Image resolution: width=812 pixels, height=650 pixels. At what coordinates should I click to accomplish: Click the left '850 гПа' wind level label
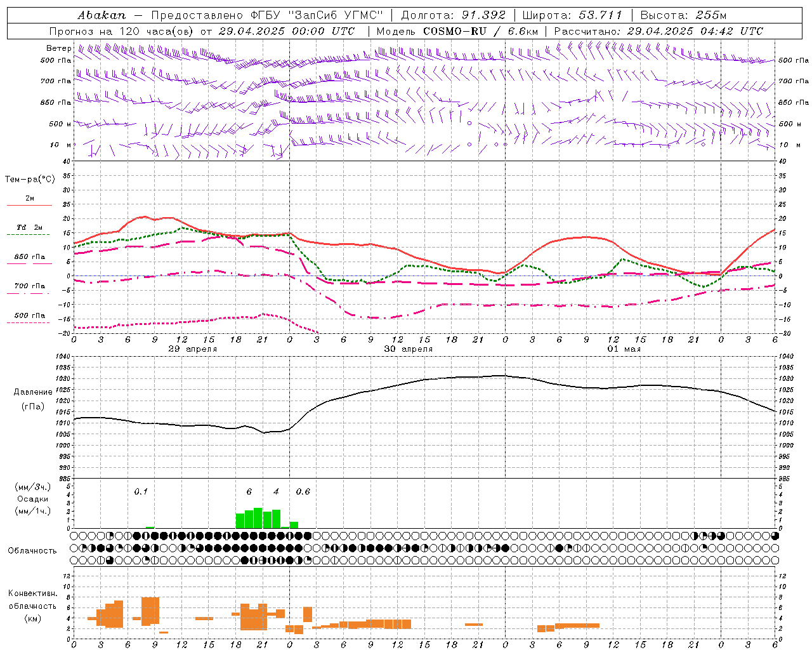[56, 102]
